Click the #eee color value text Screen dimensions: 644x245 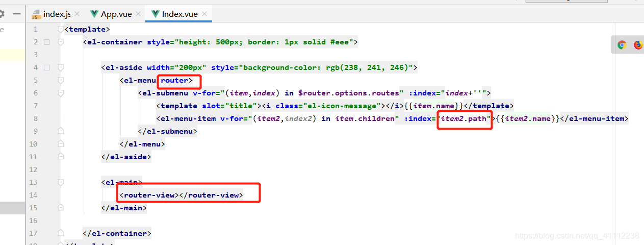click(340, 42)
